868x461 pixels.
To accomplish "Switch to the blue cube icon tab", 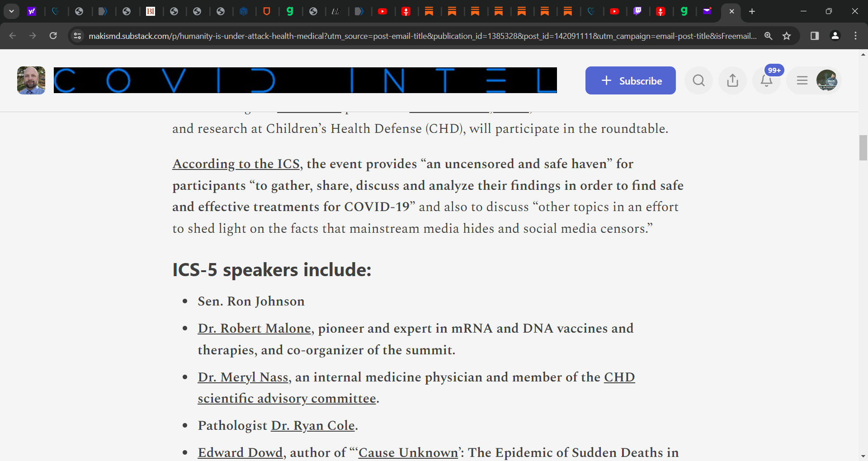I will [x=244, y=11].
